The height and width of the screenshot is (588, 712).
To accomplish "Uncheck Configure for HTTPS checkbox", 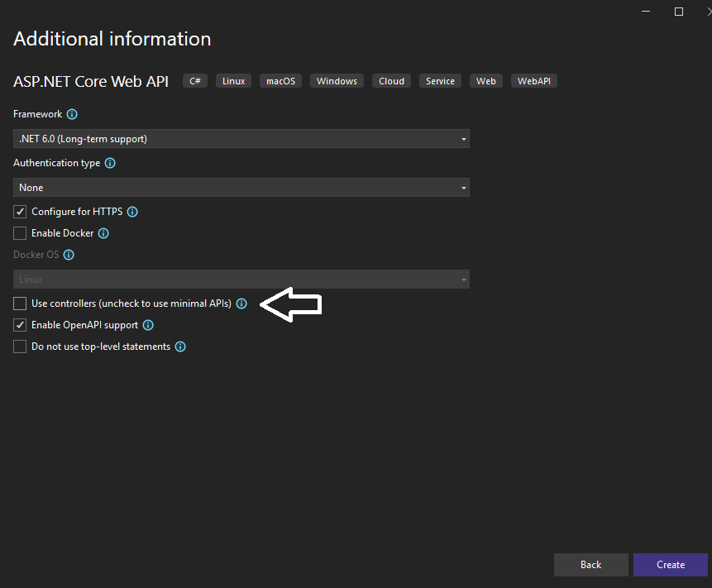I will click(20, 212).
